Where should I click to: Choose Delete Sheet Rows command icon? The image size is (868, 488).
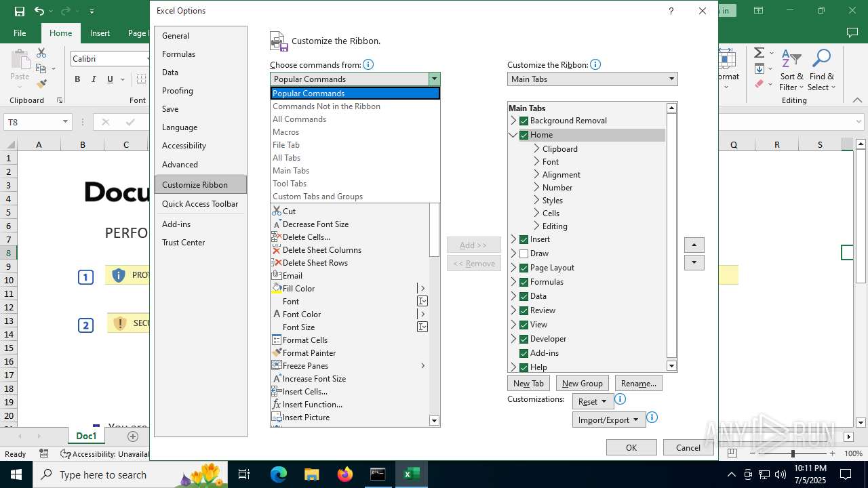coord(277,262)
